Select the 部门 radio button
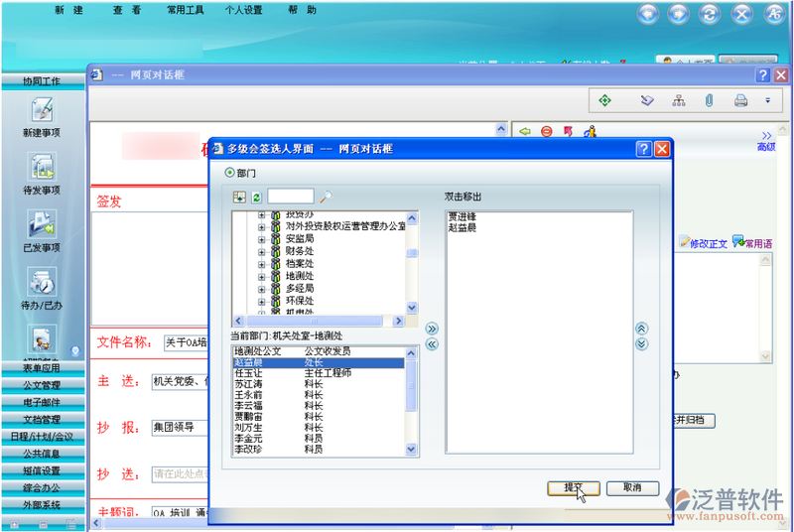The image size is (794, 532). (229, 173)
